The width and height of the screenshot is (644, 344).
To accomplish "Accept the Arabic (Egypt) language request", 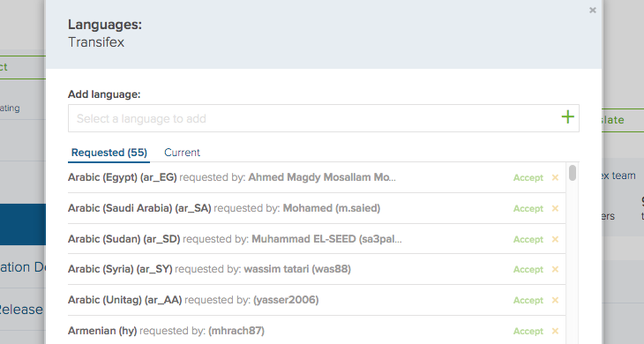I will click(528, 178).
